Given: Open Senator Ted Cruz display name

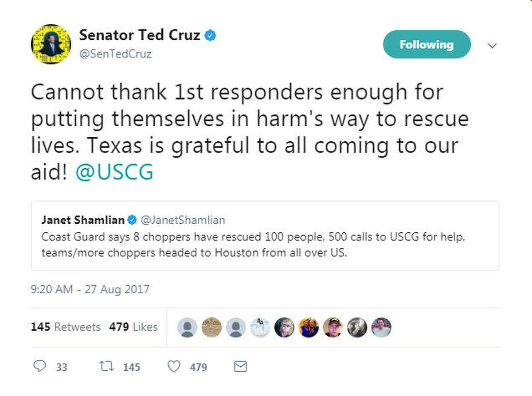Looking at the screenshot, I should coord(140,35).
